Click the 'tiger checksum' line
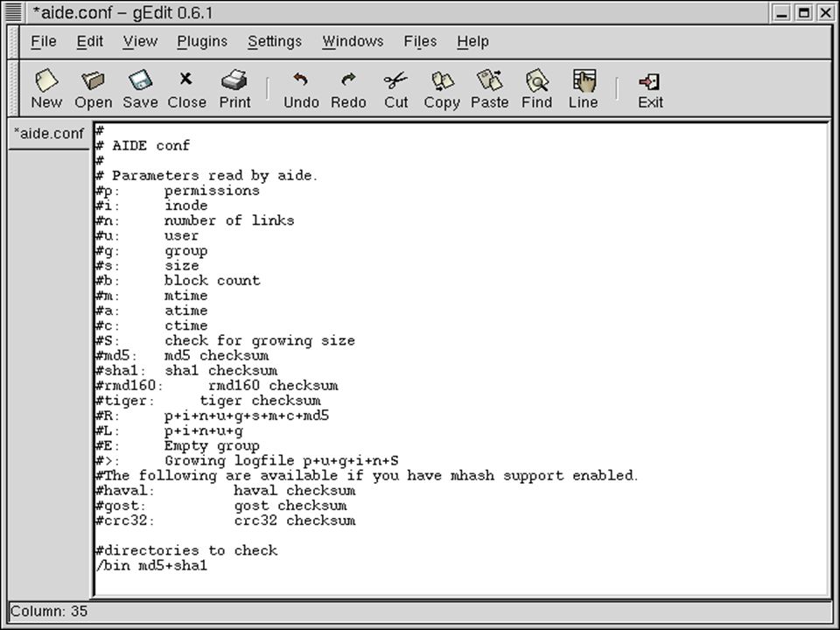This screenshot has width=840, height=630. coord(208,401)
